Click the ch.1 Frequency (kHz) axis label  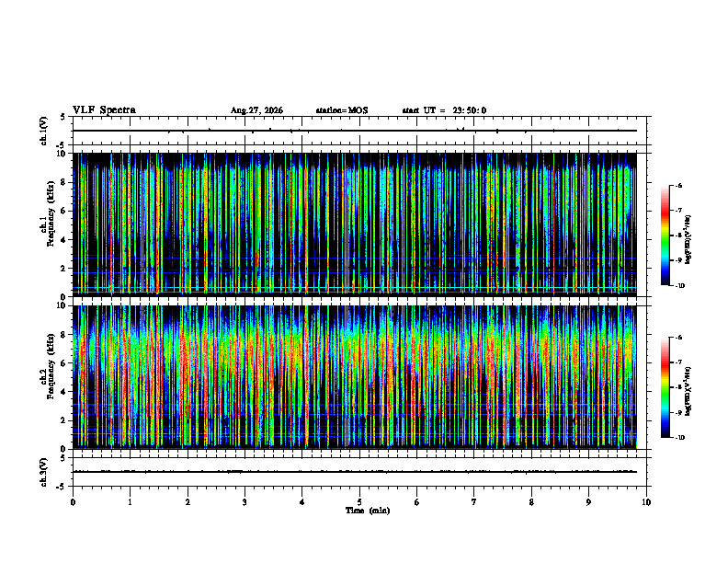click(47, 224)
